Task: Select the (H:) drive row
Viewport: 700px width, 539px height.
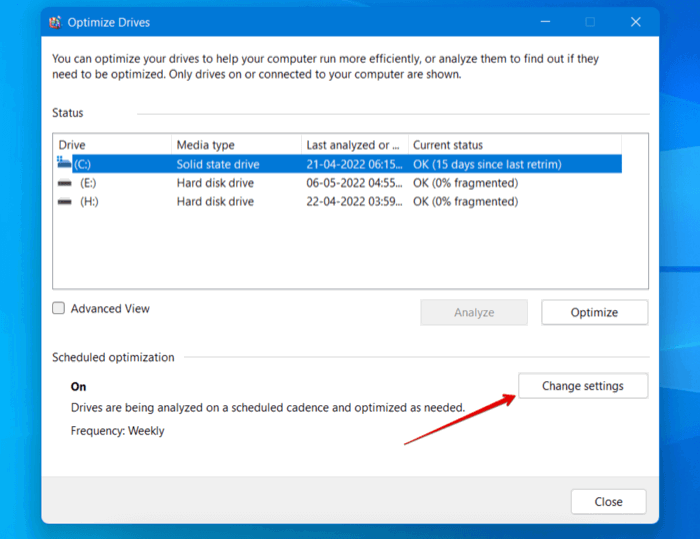Action: click(339, 201)
